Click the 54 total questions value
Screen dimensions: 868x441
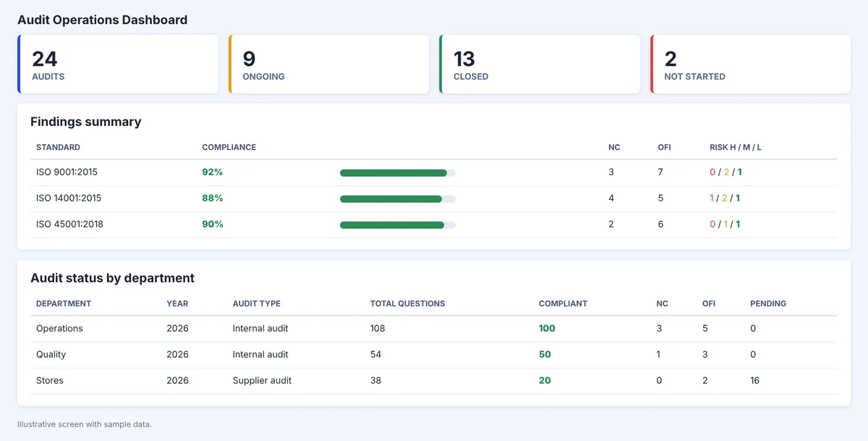coord(375,355)
